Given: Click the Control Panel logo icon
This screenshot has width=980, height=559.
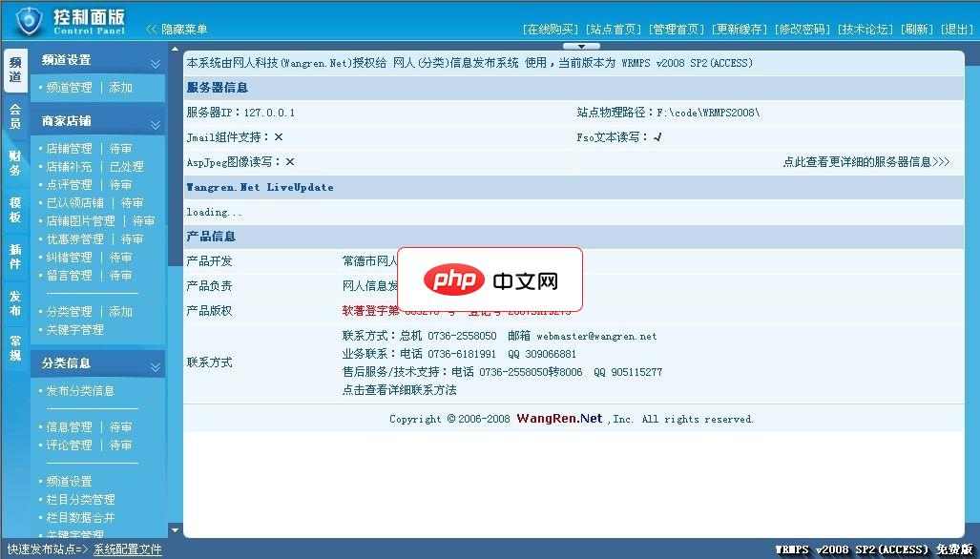Looking at the screenshot, I should [x=31, y=21].
